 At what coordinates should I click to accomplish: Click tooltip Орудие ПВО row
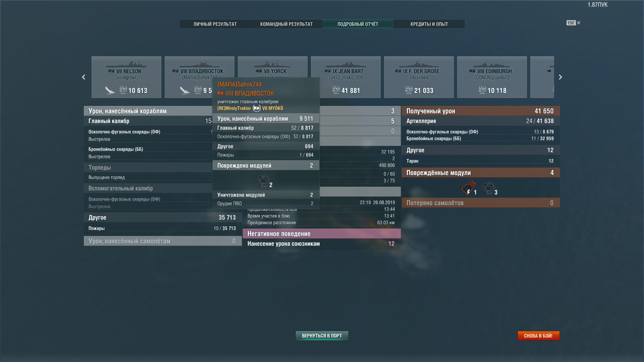click(x=266, y=203)
